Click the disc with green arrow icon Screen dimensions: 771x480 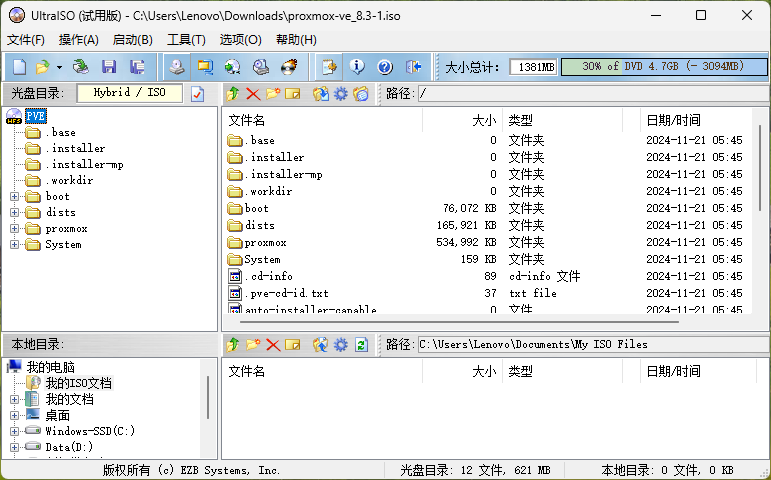click(233, 66)
